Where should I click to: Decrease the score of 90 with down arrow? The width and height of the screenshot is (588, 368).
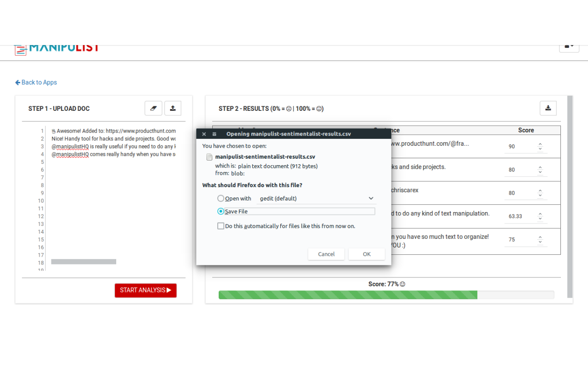540,149
